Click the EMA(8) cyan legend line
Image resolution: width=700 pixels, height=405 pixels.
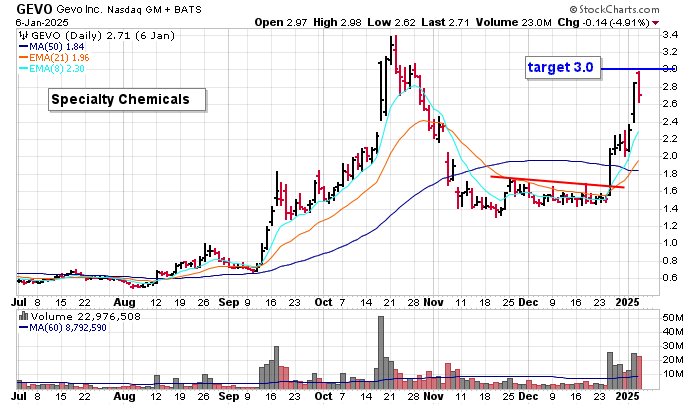click(x=23, y=69)
